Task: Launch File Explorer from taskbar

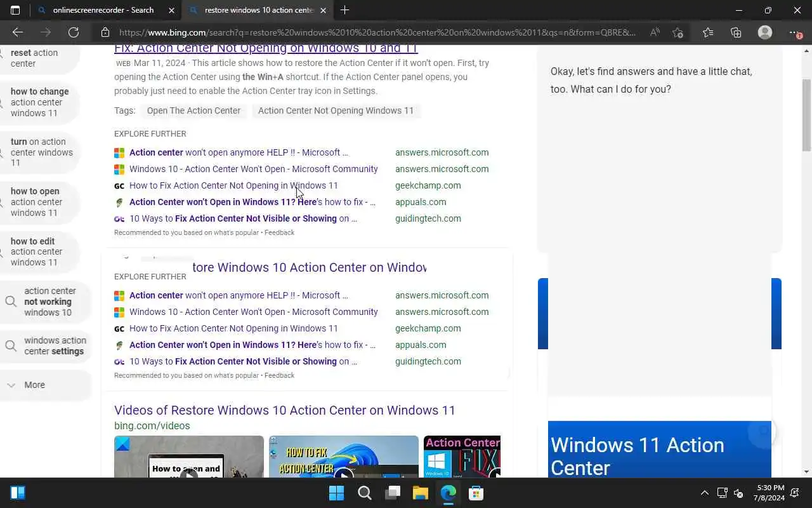Action: click(x=420, y=493)
